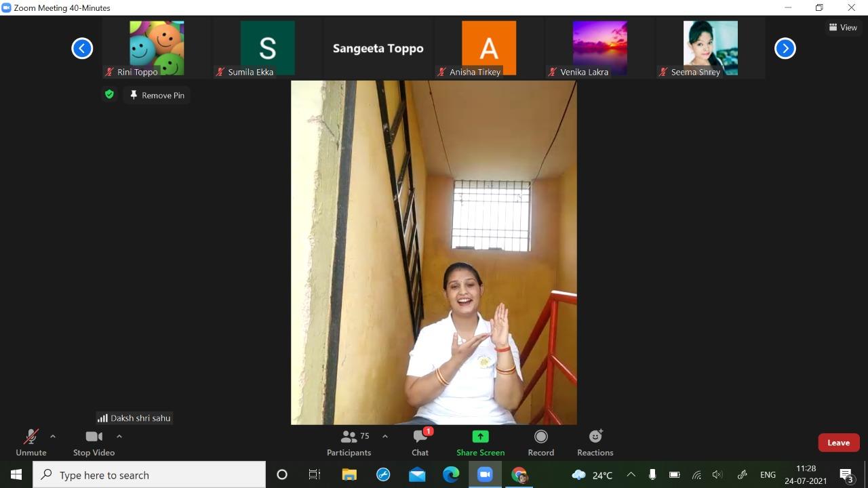The height and width of the screenshot is (488, 868).
Task: Open Wi-Fi network settings icon
Action: 696,474
